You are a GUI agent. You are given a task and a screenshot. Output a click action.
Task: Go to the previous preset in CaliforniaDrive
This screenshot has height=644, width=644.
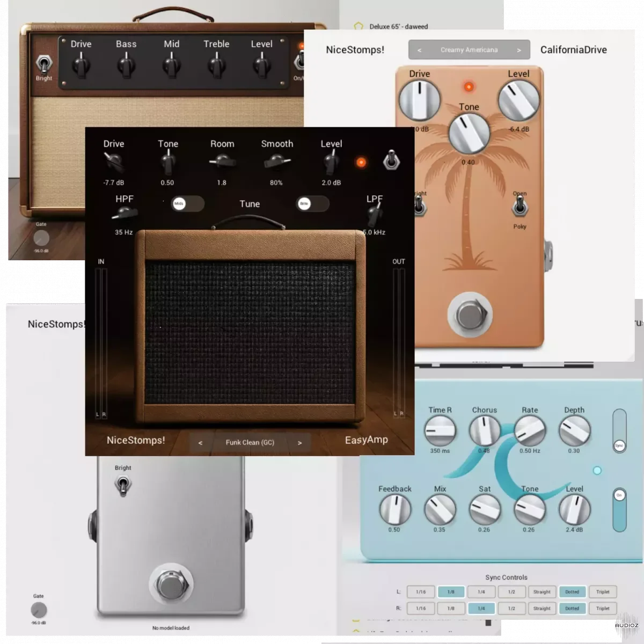419,50
